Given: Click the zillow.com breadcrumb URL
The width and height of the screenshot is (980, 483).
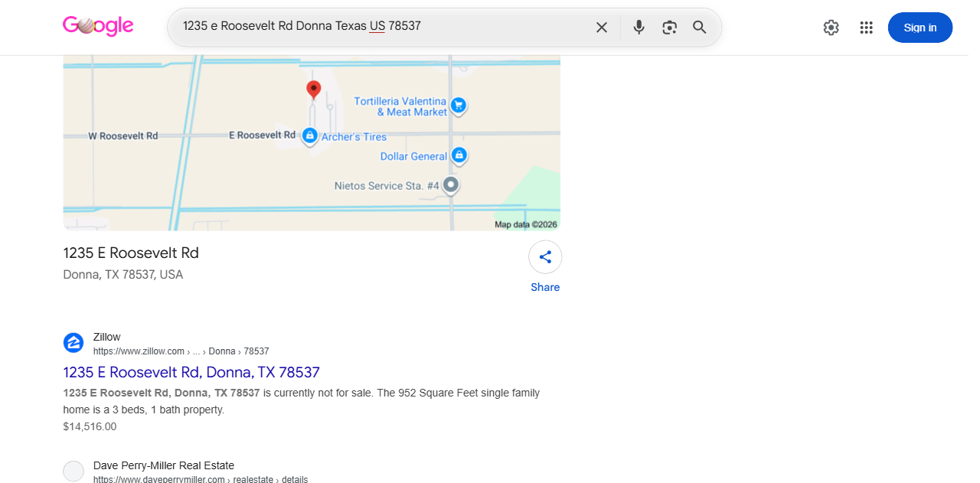Looking at the screenshot, I should point(181,351).
